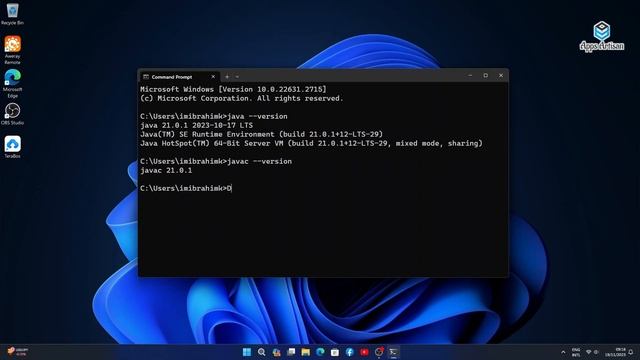
Task: Open the ENG input language switcher
Action: pos(576,352)
